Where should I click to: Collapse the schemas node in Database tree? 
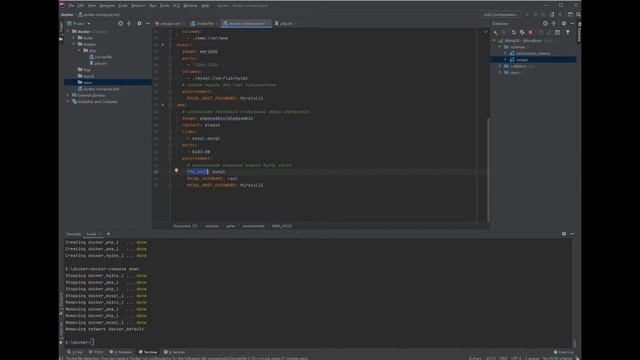pos(500,47)
